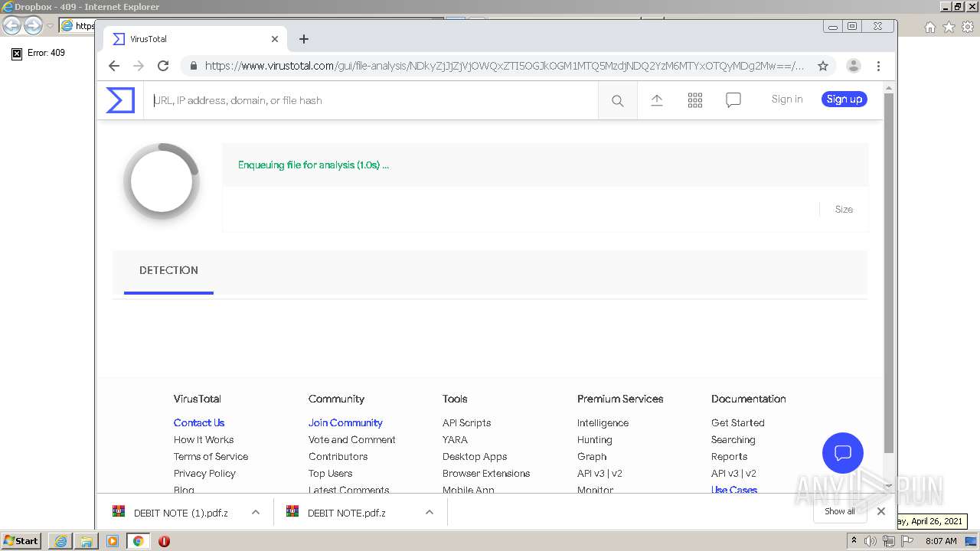Click the upload file icon
The height and width of the screenshot is (551, 980).
(657, 100)
